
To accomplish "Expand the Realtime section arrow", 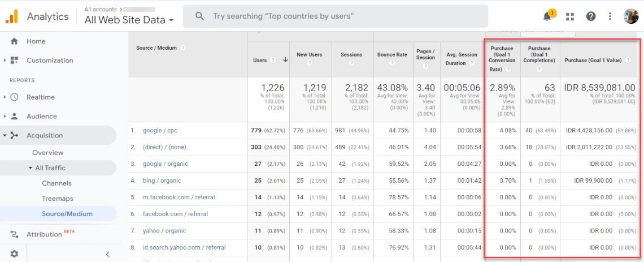I will click(x=5, y=97).
